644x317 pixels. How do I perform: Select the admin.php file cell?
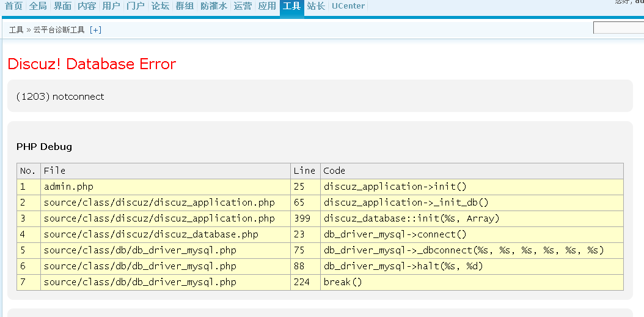click(166, 187)
